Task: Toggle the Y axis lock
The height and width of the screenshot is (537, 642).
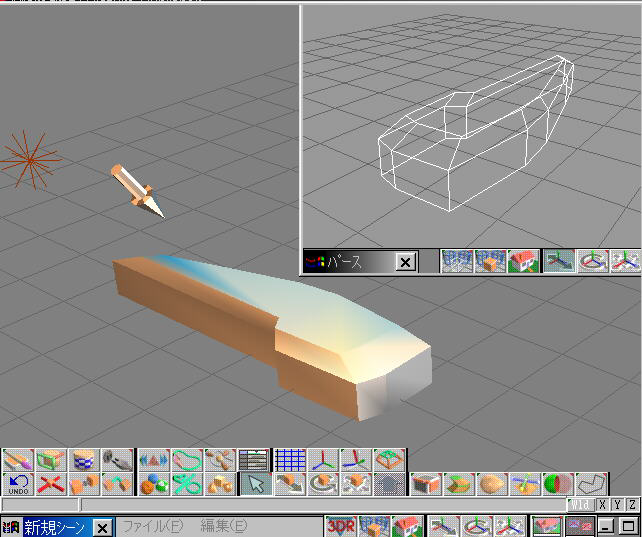Action: (x=617, y=505)
